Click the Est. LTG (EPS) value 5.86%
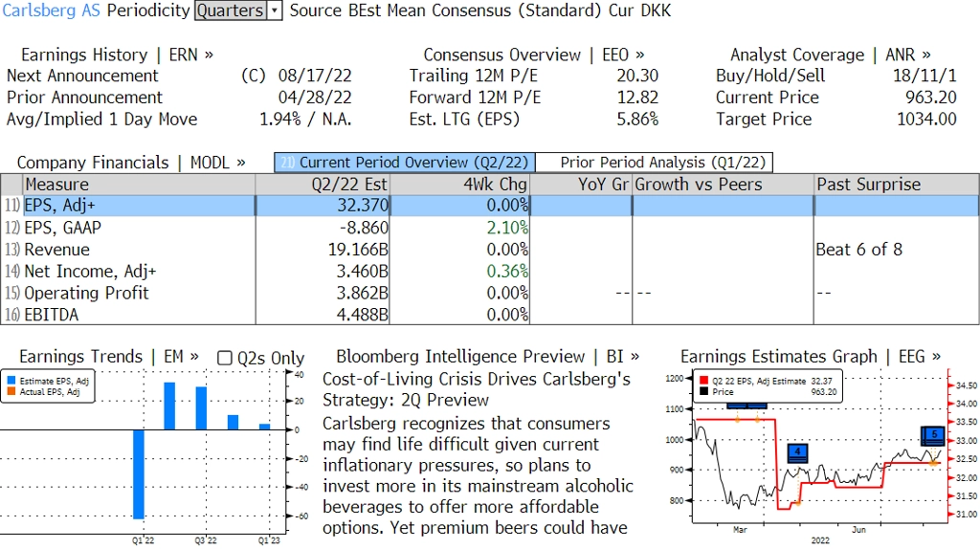Viewport: 980px width, 549px height. (x=637, y=120)
